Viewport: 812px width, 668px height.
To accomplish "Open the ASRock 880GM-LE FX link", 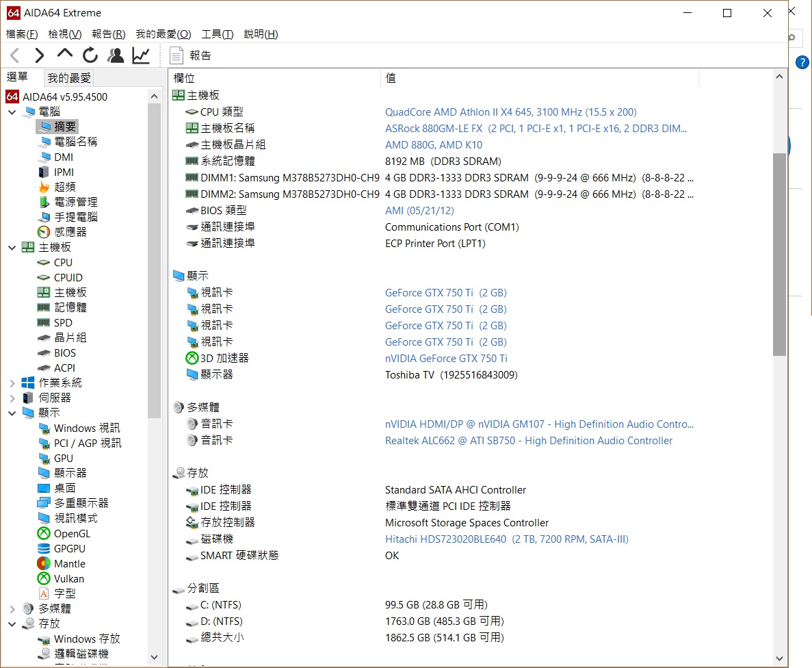I will [x=536, y=129].
